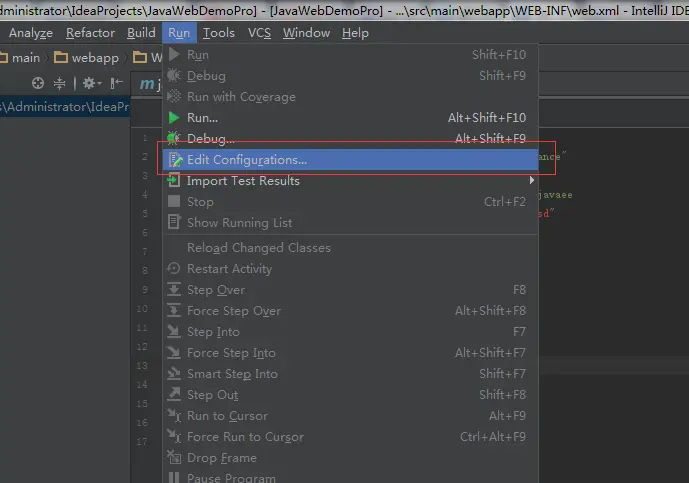Click the truncated breadcrumb folder after webapp
The width and height of the screenshot is (689, 483).
(x=147, y=58)
